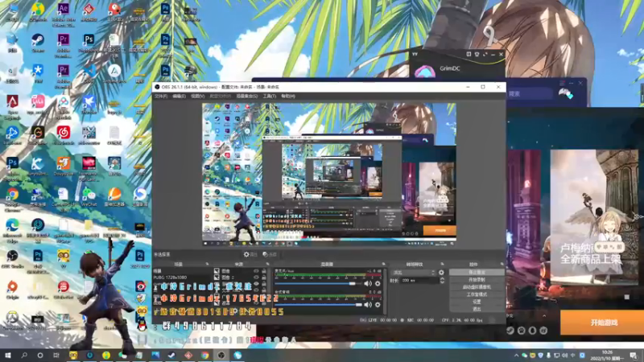This screenshot has width=644, height=362.
Task: Expand hidden system tray icons chevron
Action: [516, 356]
